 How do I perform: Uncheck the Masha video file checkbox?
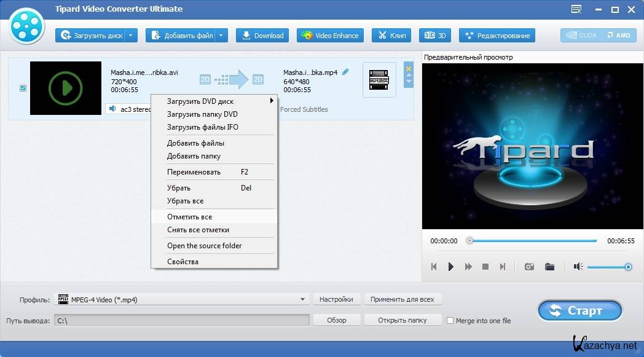tap(23, 88)
